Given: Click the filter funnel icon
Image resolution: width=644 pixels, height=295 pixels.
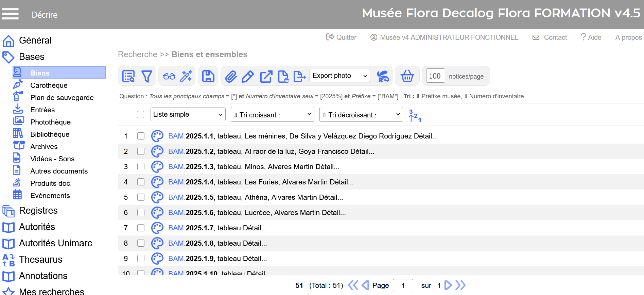Looking at the screenshot, I should coord(147,76).
